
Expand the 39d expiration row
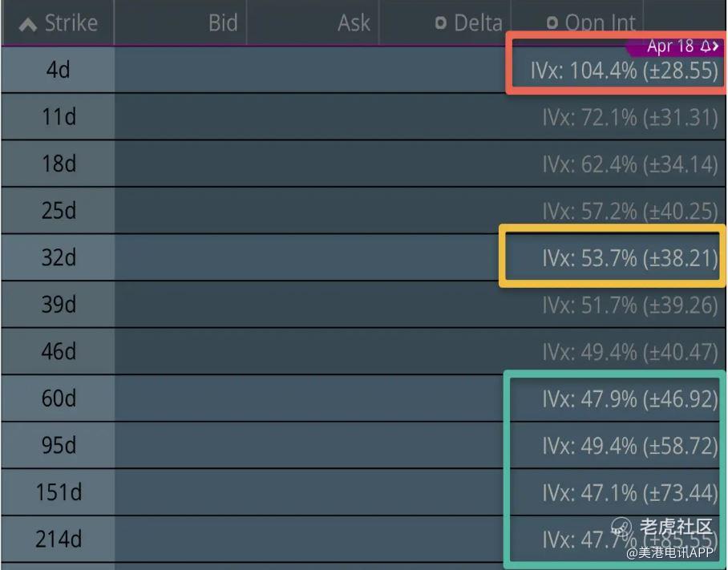point(58,305)
